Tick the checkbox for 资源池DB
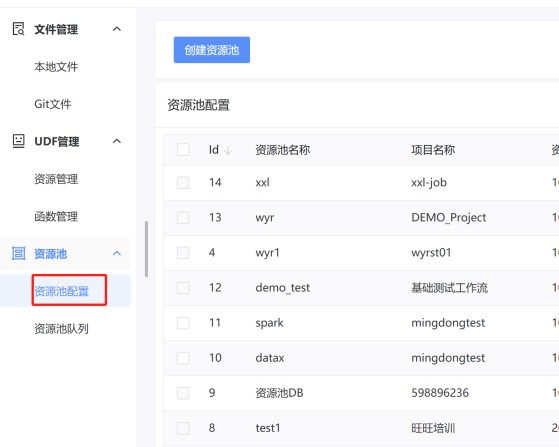The height and width of the screenshot is (447, 559). pos(183,393)
